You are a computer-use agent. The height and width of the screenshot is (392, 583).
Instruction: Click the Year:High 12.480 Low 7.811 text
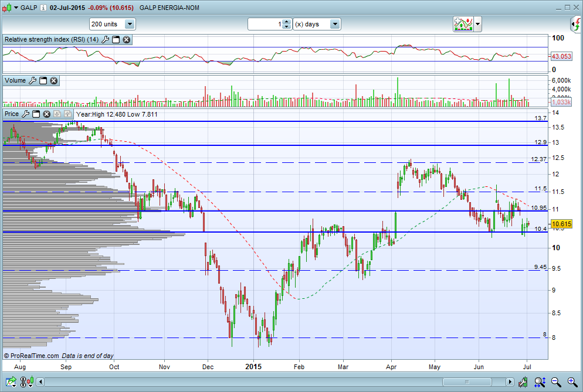click(x=117, y=114)
